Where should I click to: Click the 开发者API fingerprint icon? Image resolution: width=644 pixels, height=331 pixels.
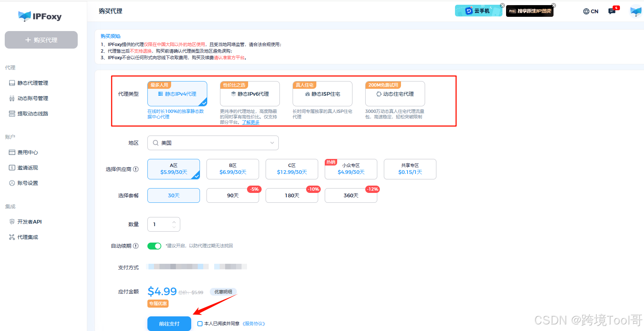point(12,222)
